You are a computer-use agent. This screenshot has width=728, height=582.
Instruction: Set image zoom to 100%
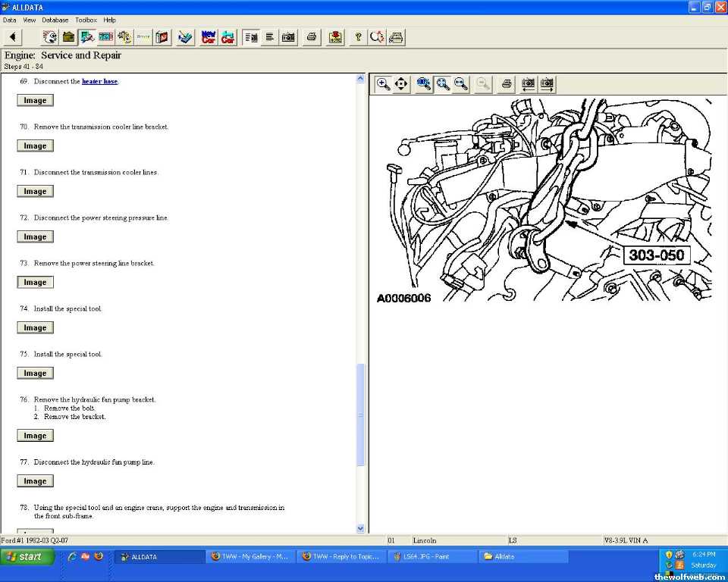[x=424, y=84]
